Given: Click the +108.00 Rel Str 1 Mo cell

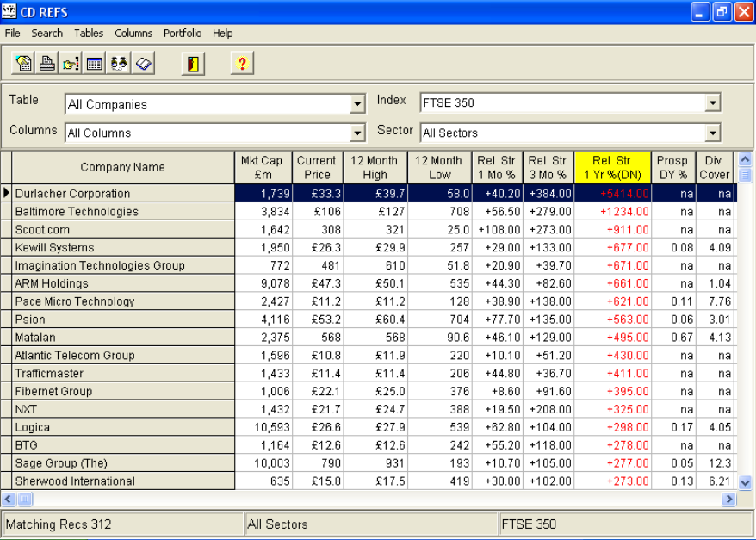Looking at the screenshot, I should tap(498, 229).
